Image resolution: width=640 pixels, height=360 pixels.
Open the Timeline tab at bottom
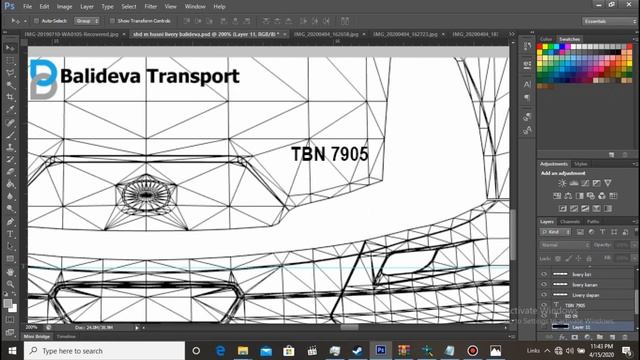tap(66, 337)
